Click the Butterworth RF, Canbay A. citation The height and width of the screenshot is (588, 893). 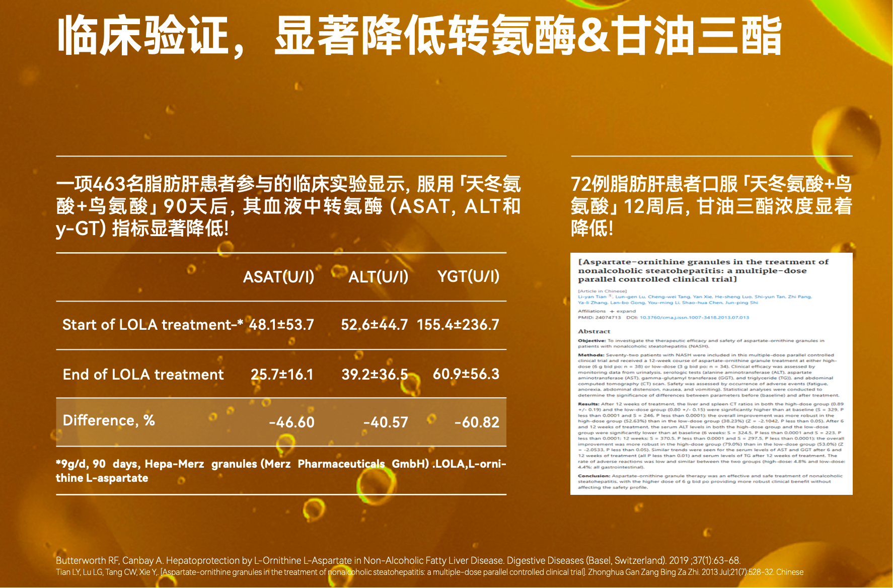click(x=398, y=560)
